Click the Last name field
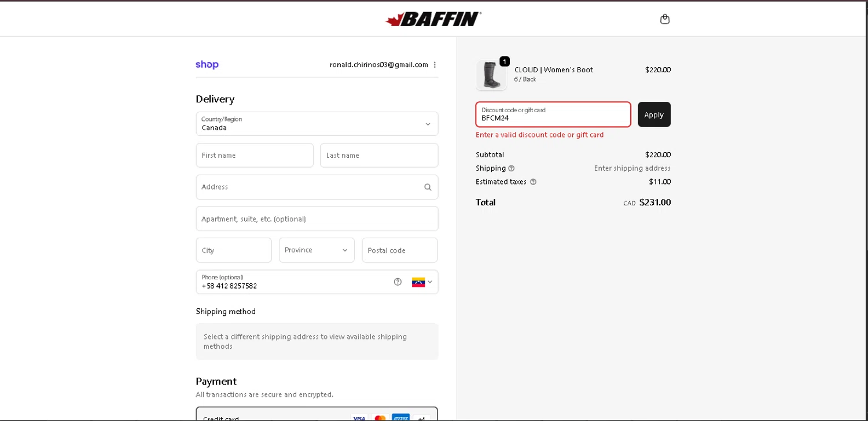Image resolution: width=868 pixels, height=421 pixels. [379, 155]
